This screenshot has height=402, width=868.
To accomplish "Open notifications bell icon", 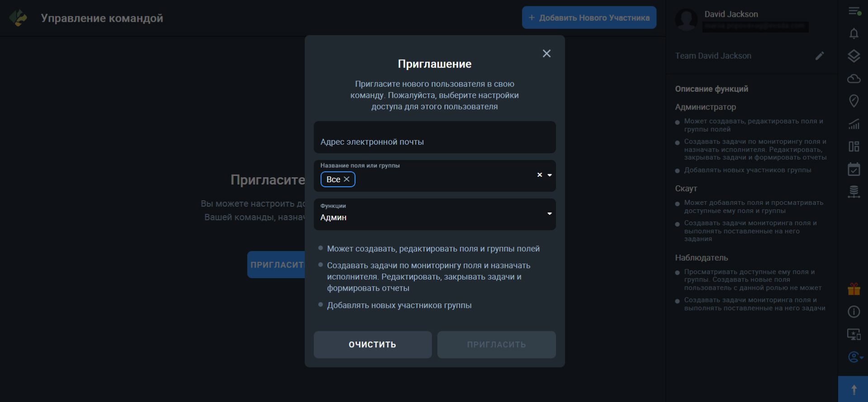I will tap(854, 33).
